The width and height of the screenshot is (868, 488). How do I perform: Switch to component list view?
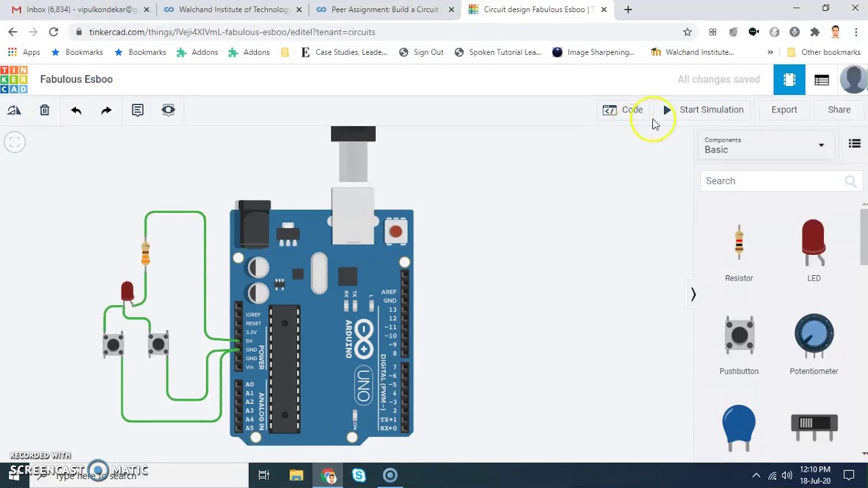(x=822, y=80)
